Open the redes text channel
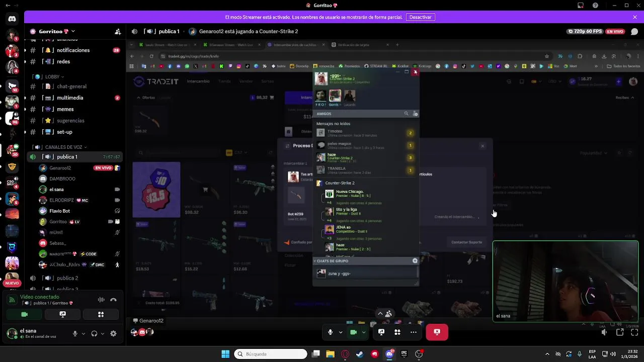 [x=74, y=61]
